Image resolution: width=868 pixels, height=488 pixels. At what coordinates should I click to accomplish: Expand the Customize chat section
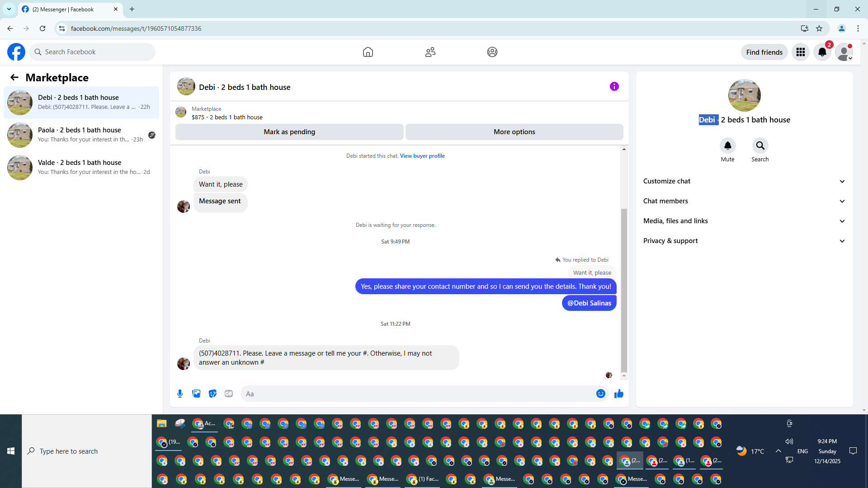pyautogui.click(x=744, y=181)
